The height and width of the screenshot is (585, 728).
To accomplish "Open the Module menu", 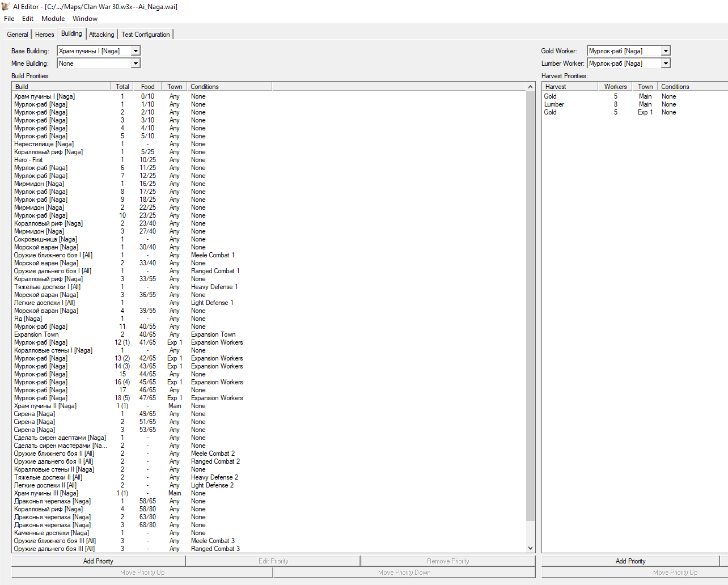I will click(53, 19).
